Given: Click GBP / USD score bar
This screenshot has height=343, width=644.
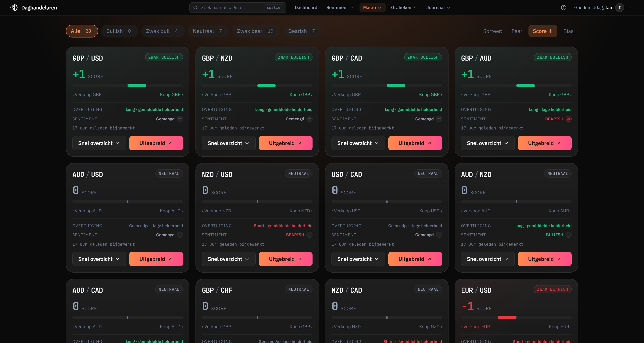Looking at the screenshot, I should pos(127,85).
